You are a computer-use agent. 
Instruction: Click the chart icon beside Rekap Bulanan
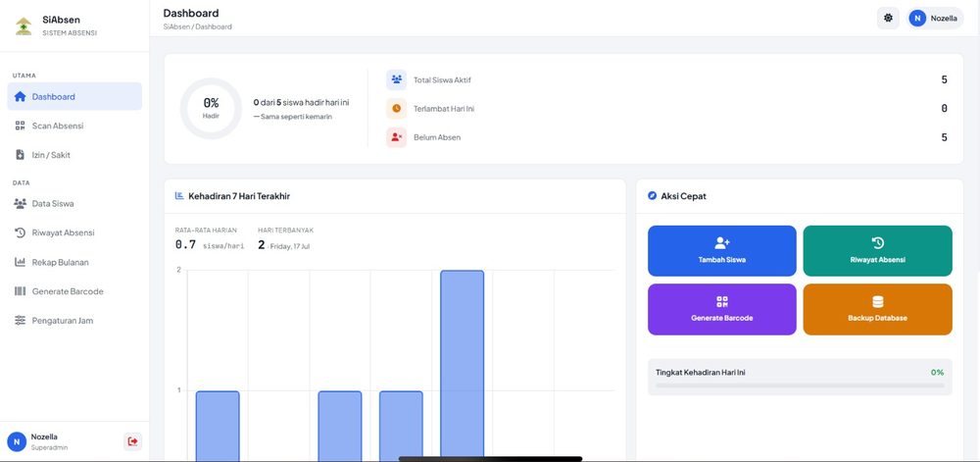click(x=20, y=262)
